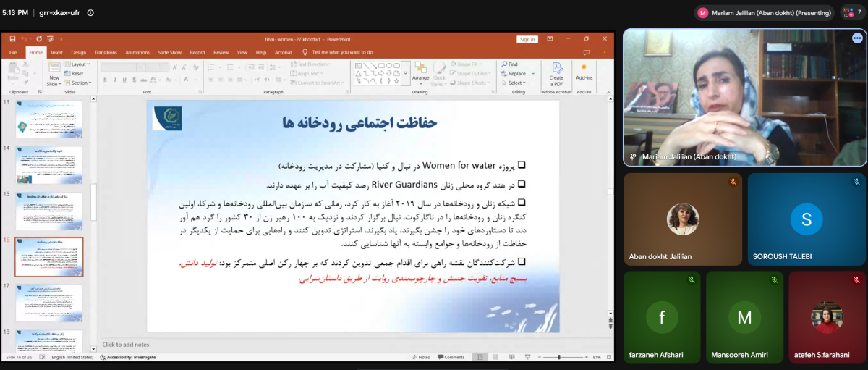
Task: Click the Mariam Jalilian presenting chip
Action: click(x=765, y=12)
